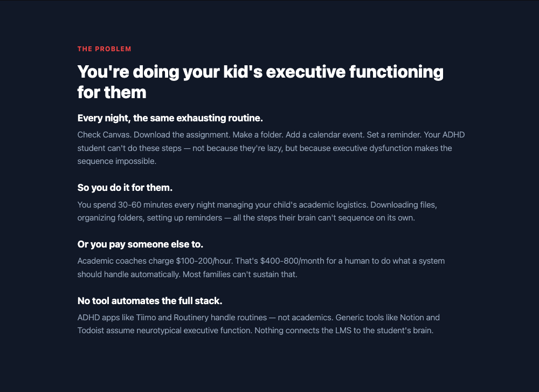Click the word 'Canvas' in first paragraph
The width and height of the screenshot is (539, 392).
click(117, 135)
